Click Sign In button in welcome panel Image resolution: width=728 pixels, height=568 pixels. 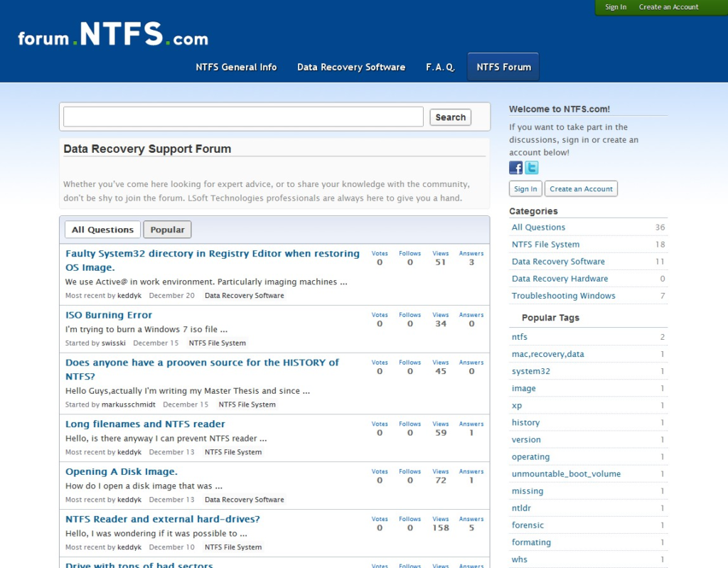(525, 188)
